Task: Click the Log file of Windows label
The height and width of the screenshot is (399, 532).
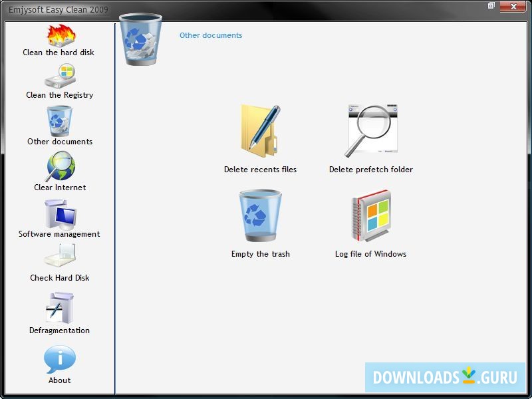Action: click(x=370, y=254)
